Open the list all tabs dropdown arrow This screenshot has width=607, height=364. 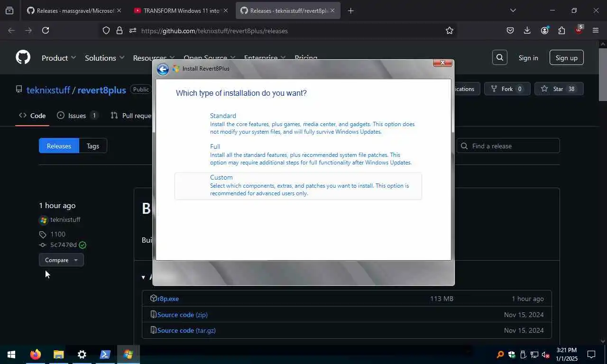(x=513, y=10)
